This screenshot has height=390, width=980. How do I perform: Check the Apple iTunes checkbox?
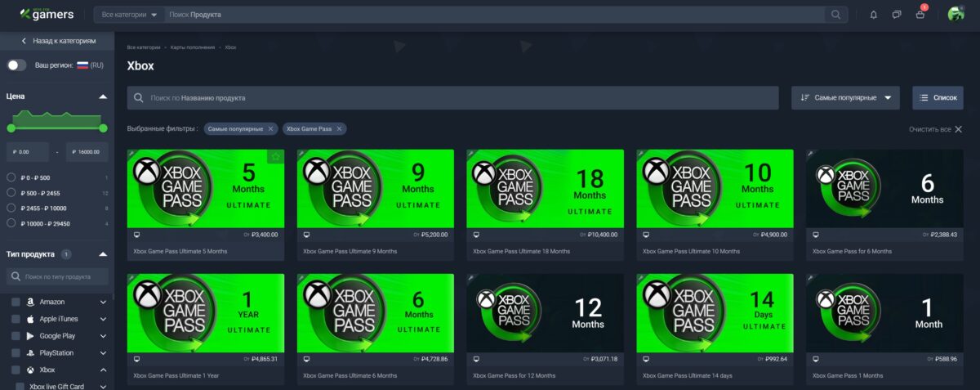pos(16,319)
